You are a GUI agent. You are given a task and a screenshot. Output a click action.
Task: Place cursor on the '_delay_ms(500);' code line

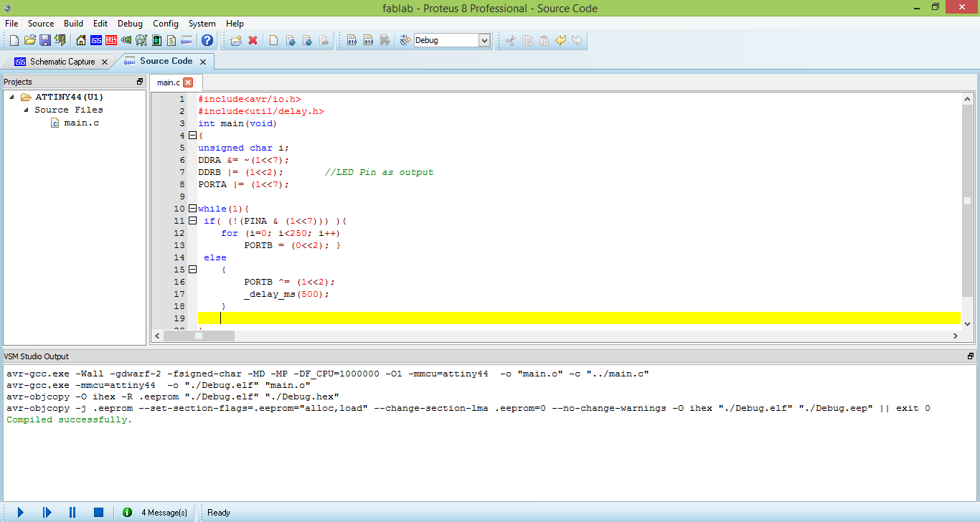click(x=286, y=294)
